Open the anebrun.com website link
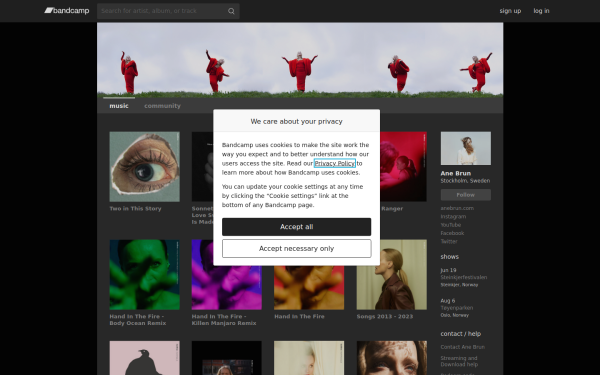Image resolution: width=600 pixels, height=375 pixels. pyautogui.click(x=457, y=208)
